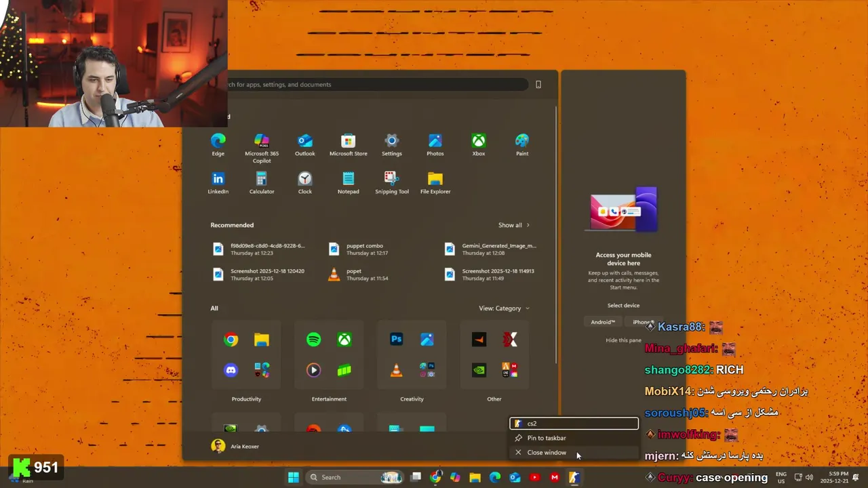Select iPhone device option

point(643,322)
